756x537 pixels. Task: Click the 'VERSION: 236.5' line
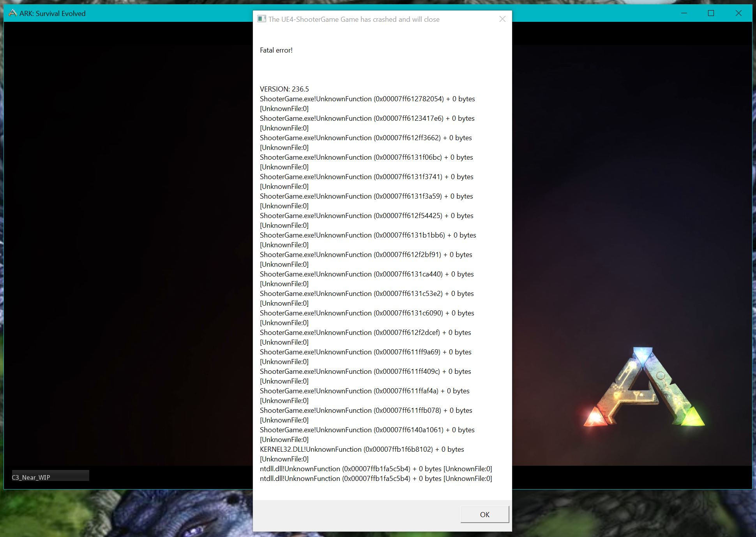pyautogui.click(x=284, y=89)
